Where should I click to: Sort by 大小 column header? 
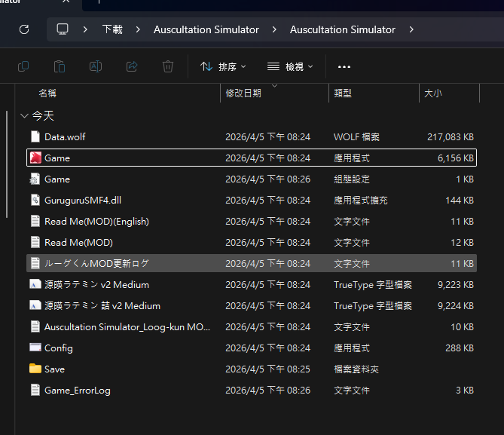(x=433, y=93)
